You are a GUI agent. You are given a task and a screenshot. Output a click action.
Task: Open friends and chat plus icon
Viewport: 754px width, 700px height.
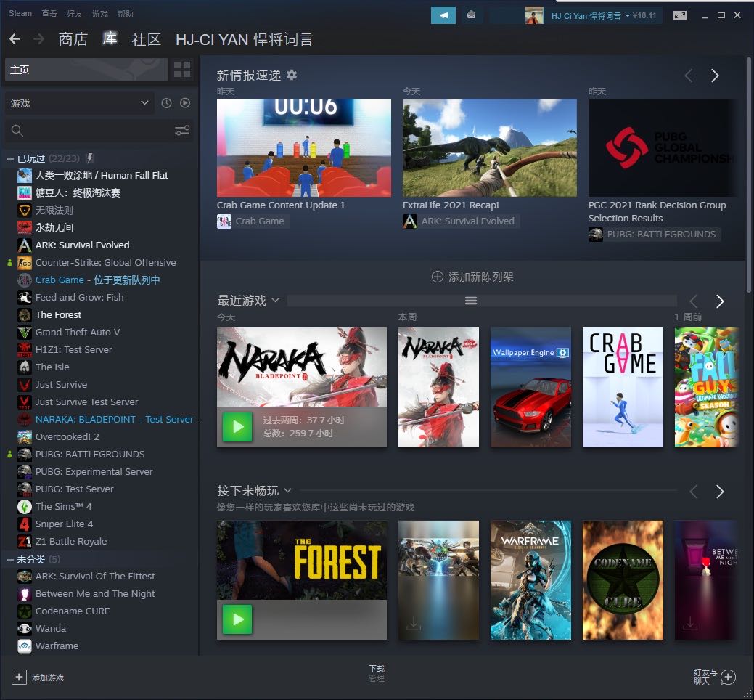[x=728, y=677]
